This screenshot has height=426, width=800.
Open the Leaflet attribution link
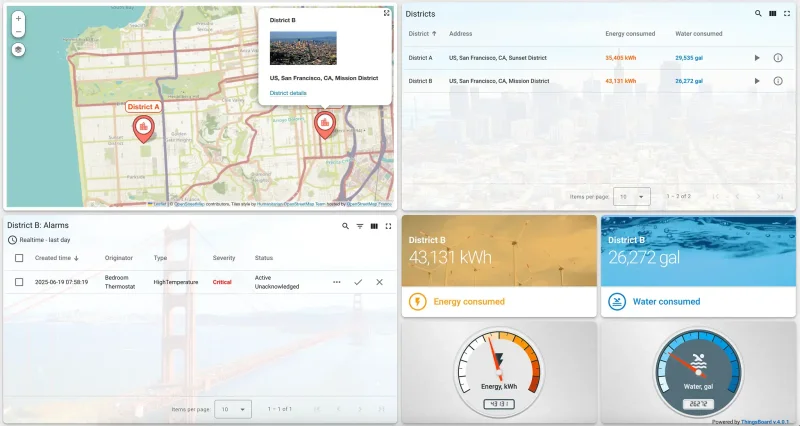158,204
